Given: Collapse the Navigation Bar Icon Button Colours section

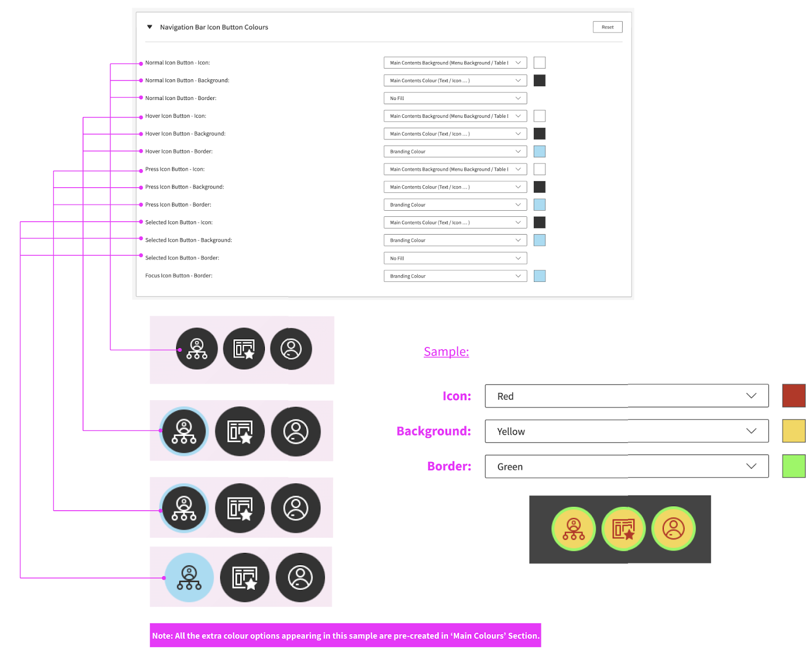Looking at the screenshot, I should pyautogui.click(x=149, y=26).
